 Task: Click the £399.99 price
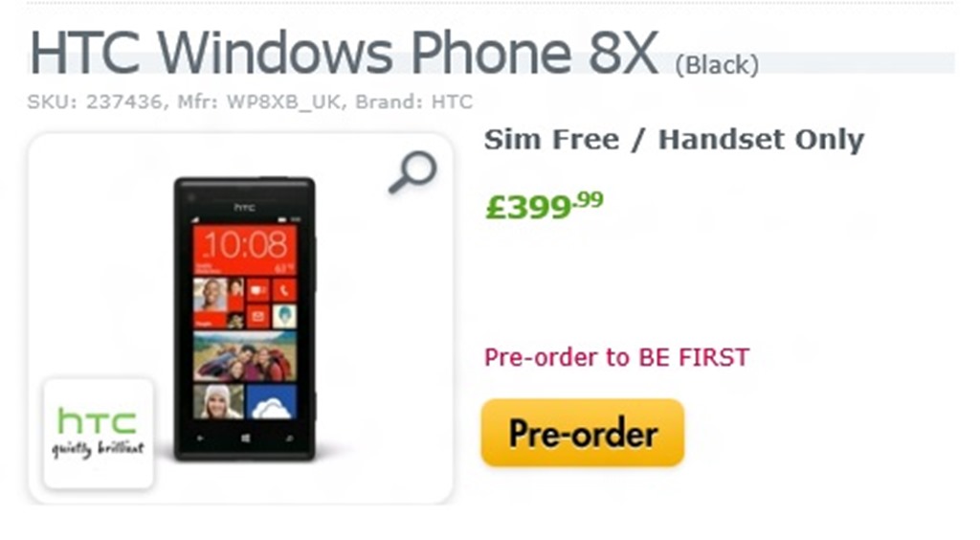(544, 205)
